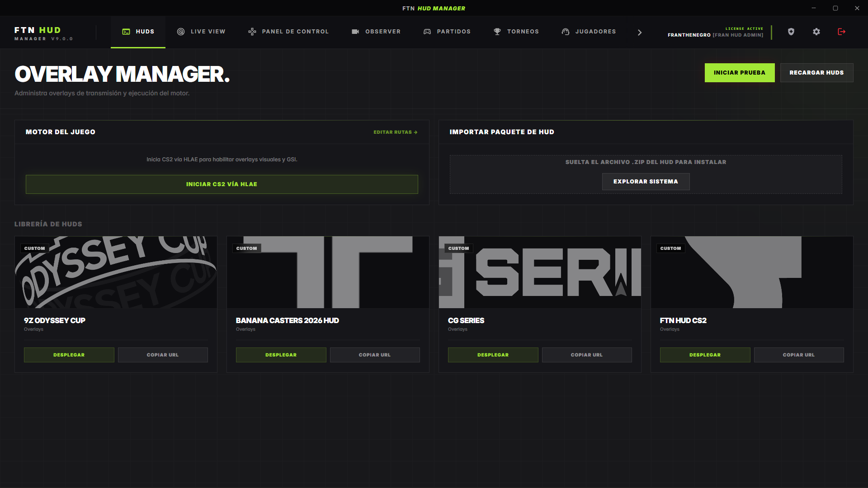Image resolution: width=868 pixels, height=488 pixels.
Task: Click the Observer camera icon
Action: pyautogui.click(x=355, y=32)
